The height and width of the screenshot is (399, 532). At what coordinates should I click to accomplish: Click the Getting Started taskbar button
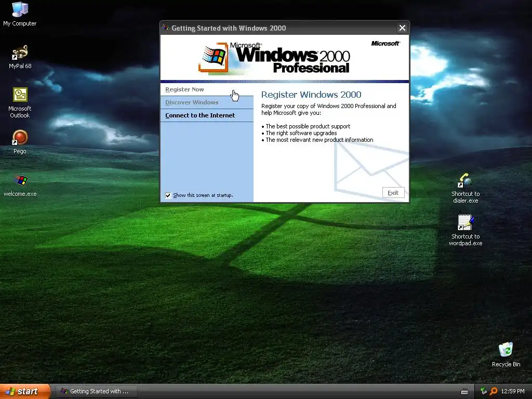(96, 391)
